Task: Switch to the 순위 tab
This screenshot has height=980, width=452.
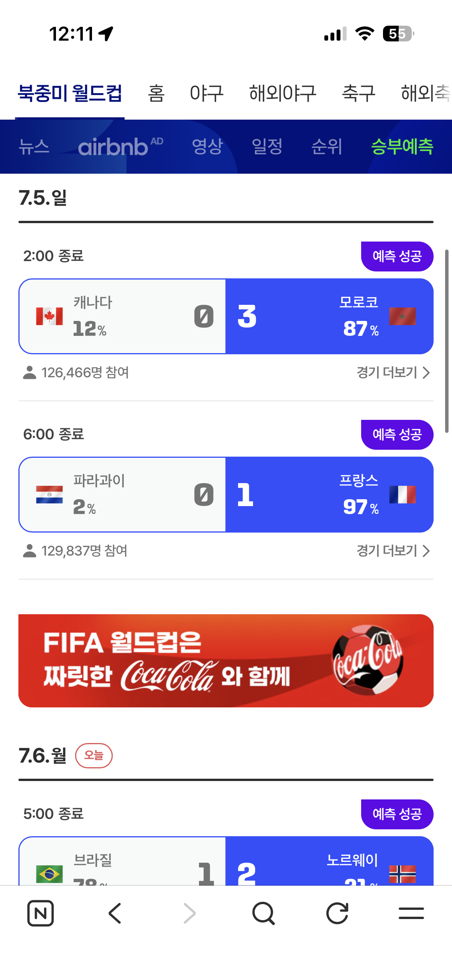Action: tap(327, 146)
